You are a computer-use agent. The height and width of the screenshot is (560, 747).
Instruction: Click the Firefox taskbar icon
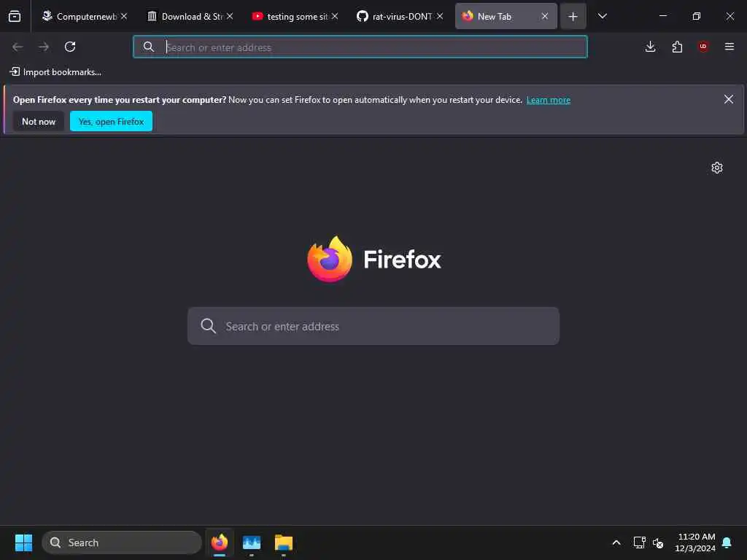(x=220, y=542)
